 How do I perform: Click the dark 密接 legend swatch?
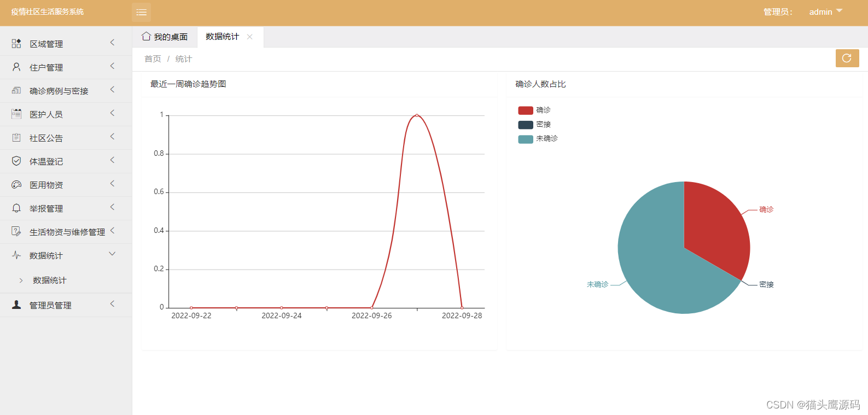pos(526,125)
